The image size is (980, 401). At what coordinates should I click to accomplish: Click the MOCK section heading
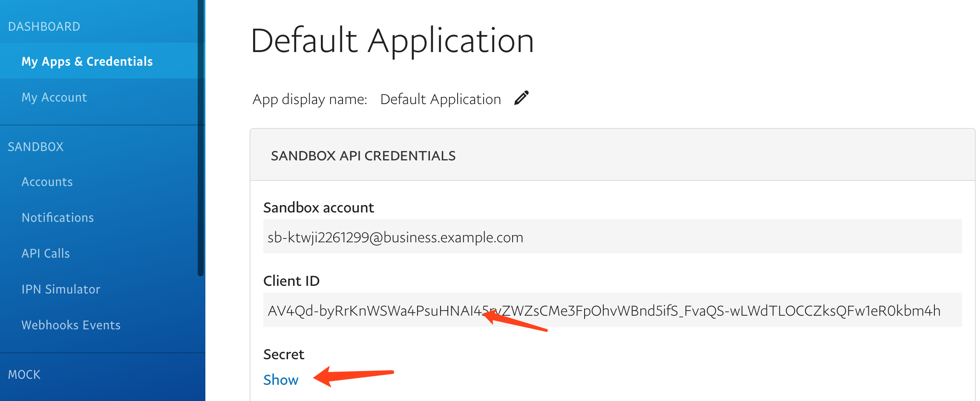(24, 375)
